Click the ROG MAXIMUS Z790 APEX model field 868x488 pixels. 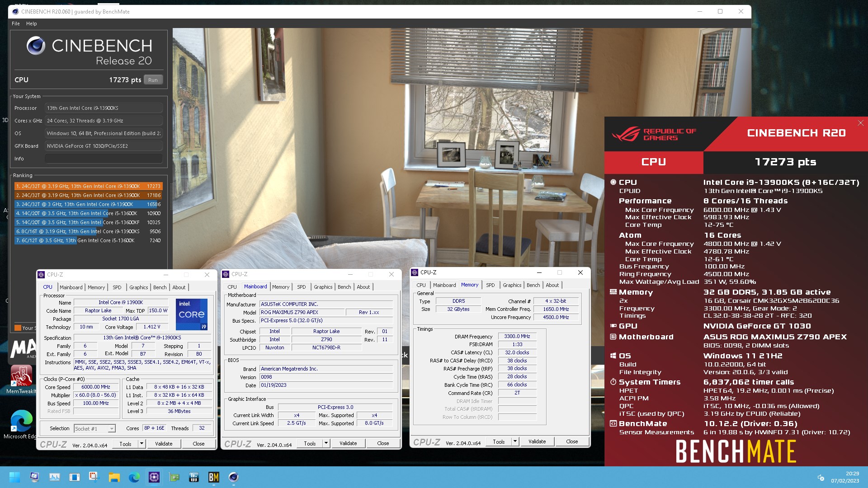[x=302, y=313]
